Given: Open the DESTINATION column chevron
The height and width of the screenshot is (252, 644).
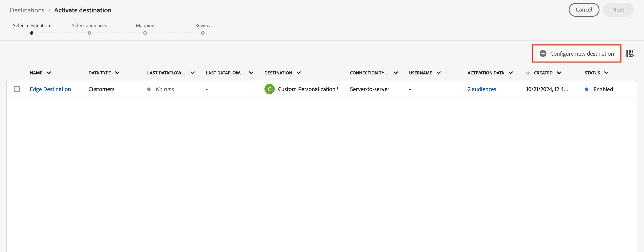Looking at the screenshot, I should click(298, 73).
